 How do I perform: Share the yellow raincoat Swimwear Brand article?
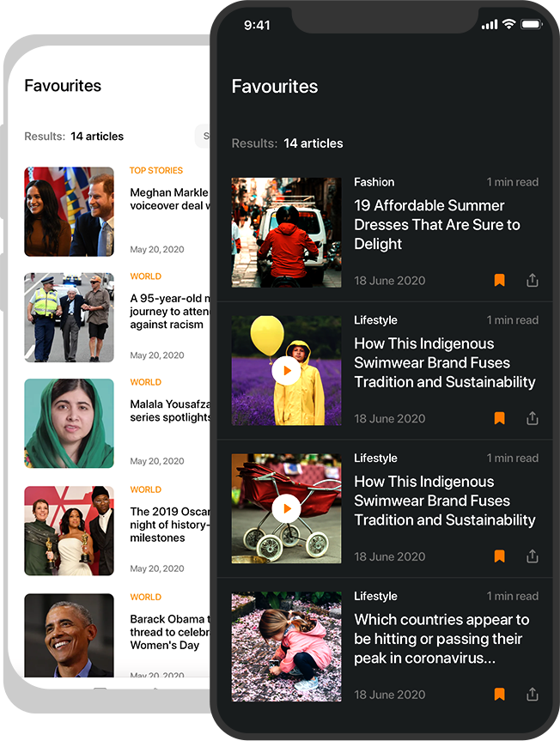click(x=533, y=418)
